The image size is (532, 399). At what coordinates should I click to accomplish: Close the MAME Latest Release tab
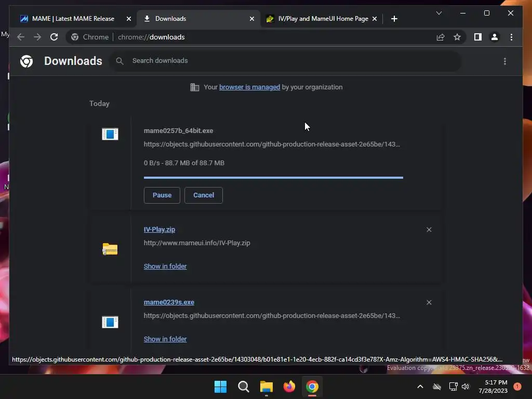pyautogui.click(x=129, y=19)
